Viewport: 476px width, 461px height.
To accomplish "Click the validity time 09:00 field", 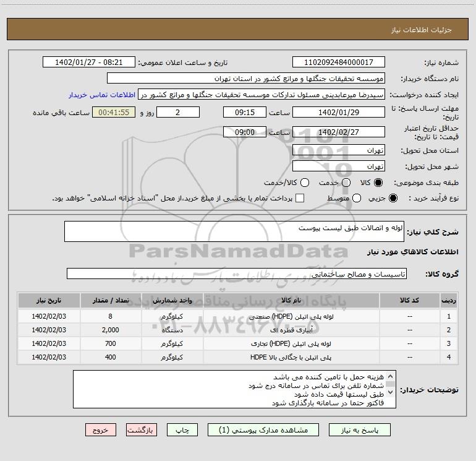I will pyautogui.click(x=245, y=132).
